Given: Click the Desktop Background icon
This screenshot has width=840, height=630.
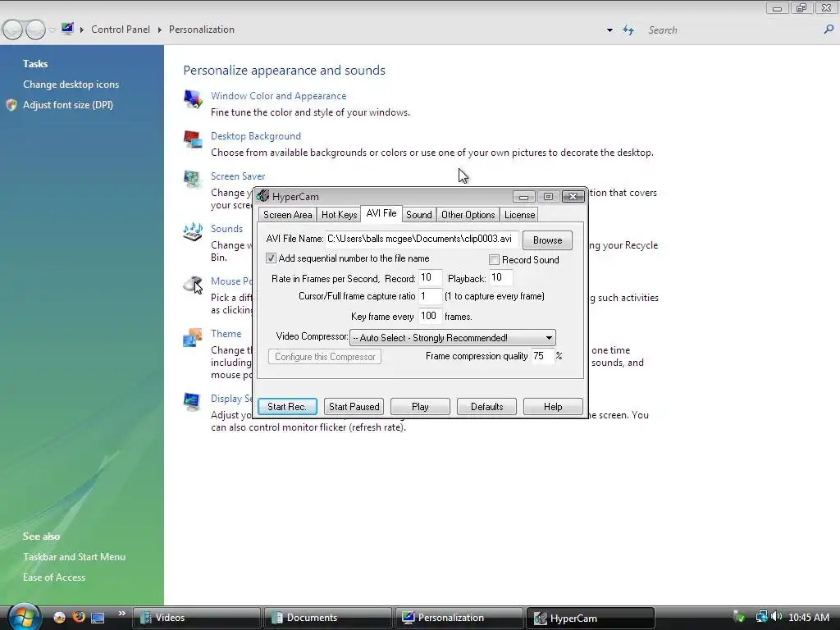Looking at the screenshot, I should 193,139.
